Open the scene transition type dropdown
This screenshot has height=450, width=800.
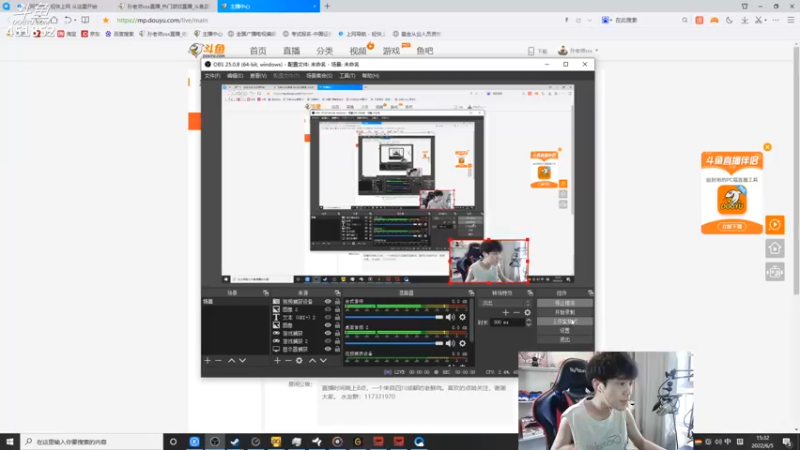505,303
